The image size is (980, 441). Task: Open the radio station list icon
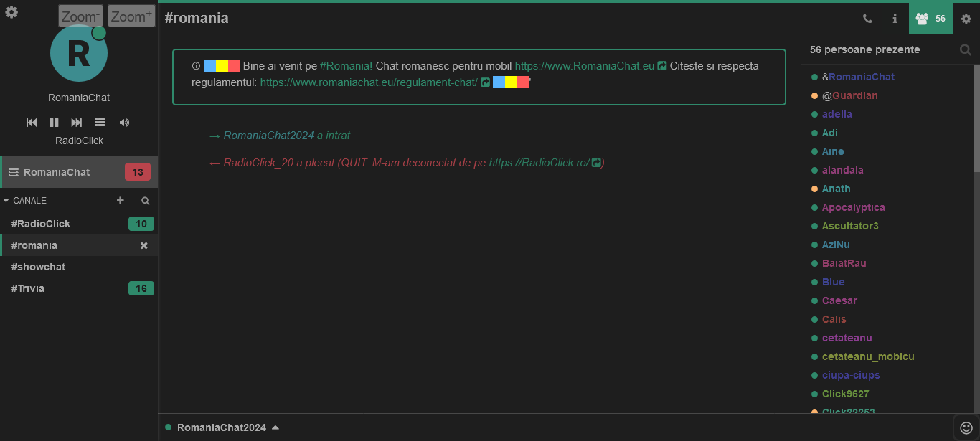click(x=100, y=123)
